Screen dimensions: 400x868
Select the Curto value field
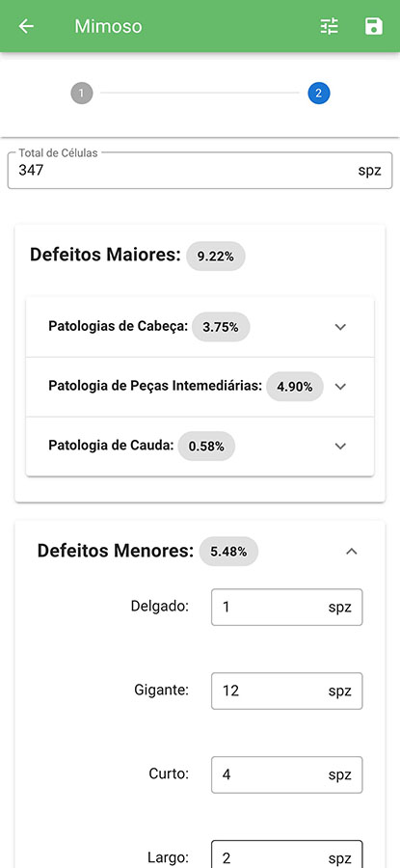click(286, 774)
